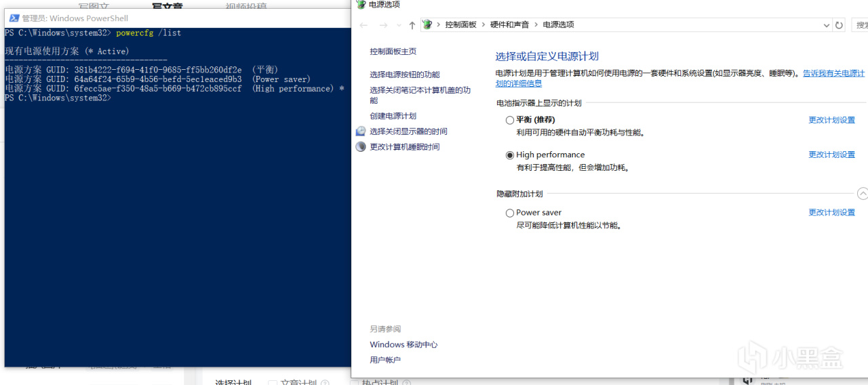Viewport: 868px width, 385px height.
Task: Open 用户帐户 link
Action: tap(385, 360)
